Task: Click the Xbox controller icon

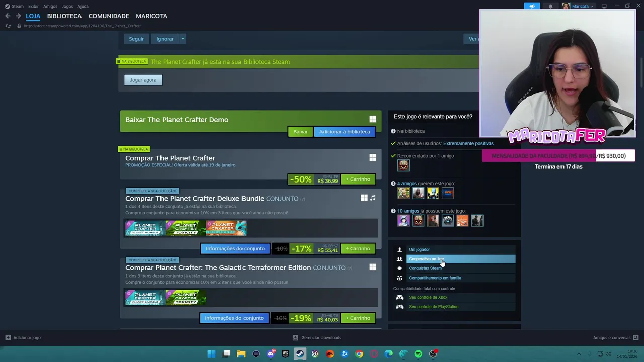Action: click(400, 297)
